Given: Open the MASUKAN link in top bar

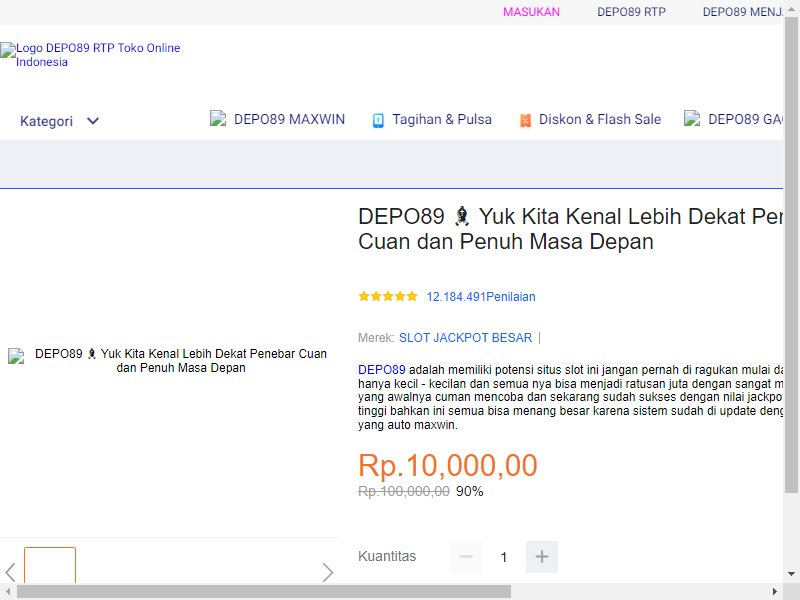Looking at the screenshot, I should click(531, 12).
